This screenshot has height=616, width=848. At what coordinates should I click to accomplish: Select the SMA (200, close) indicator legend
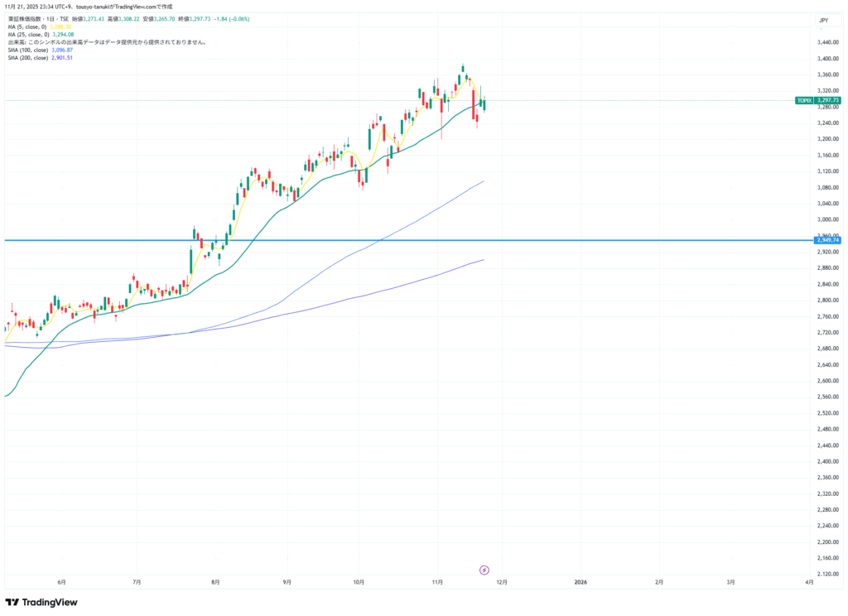[x=29, y=58]
